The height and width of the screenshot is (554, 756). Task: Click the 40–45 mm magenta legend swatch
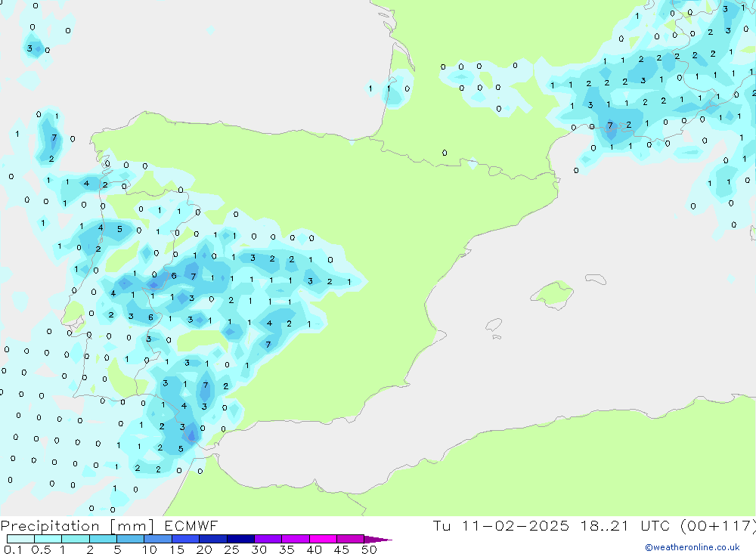323,539
